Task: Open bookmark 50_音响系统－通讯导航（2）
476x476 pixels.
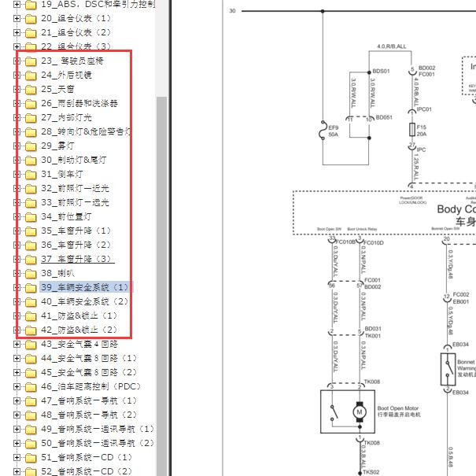Action: 98,443
